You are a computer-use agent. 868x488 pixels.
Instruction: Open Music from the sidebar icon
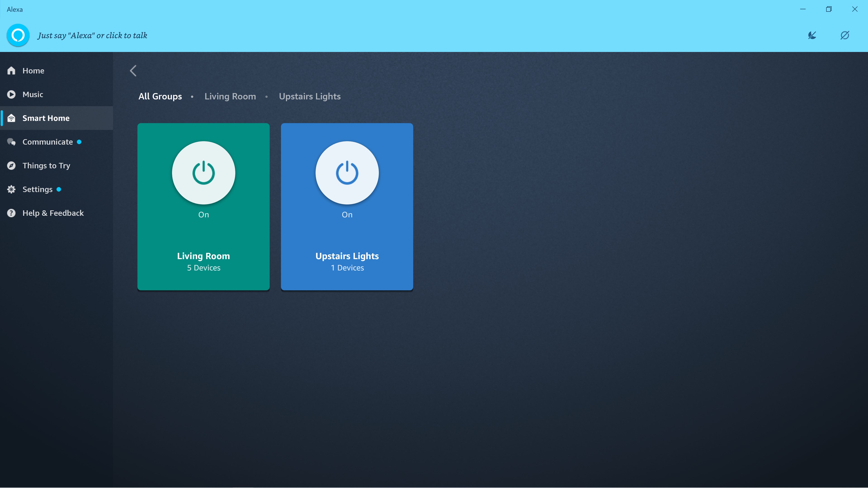[11, 94]
